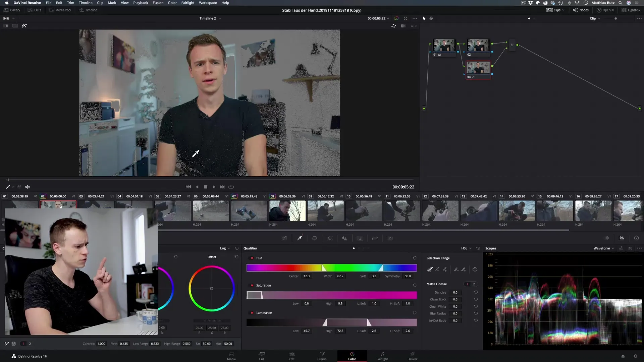
Task: Open the viewer timecode options dropdown
Action: click(x=388, y=18)
